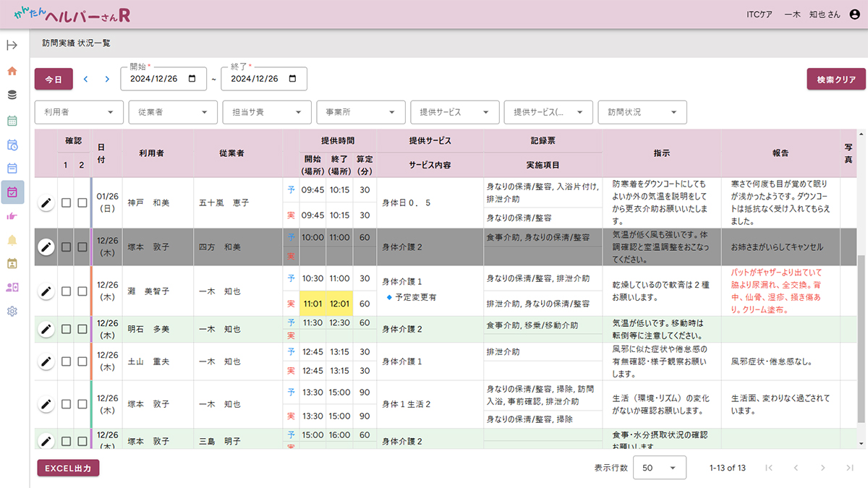Open the 担当サ責 filter dropdown
868x488 pixels.
(267, 112)
